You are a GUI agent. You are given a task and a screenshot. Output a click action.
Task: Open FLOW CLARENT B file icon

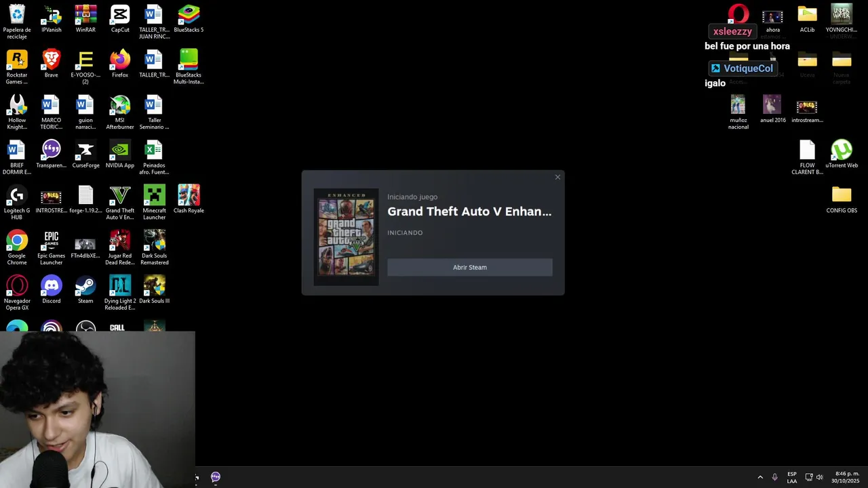click(807, 158)
